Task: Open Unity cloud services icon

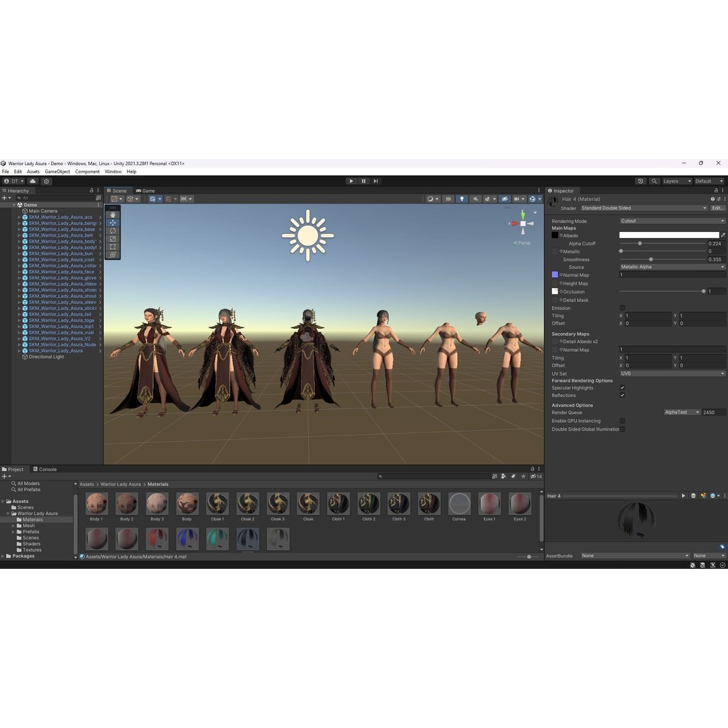Action: pos(32,181)
